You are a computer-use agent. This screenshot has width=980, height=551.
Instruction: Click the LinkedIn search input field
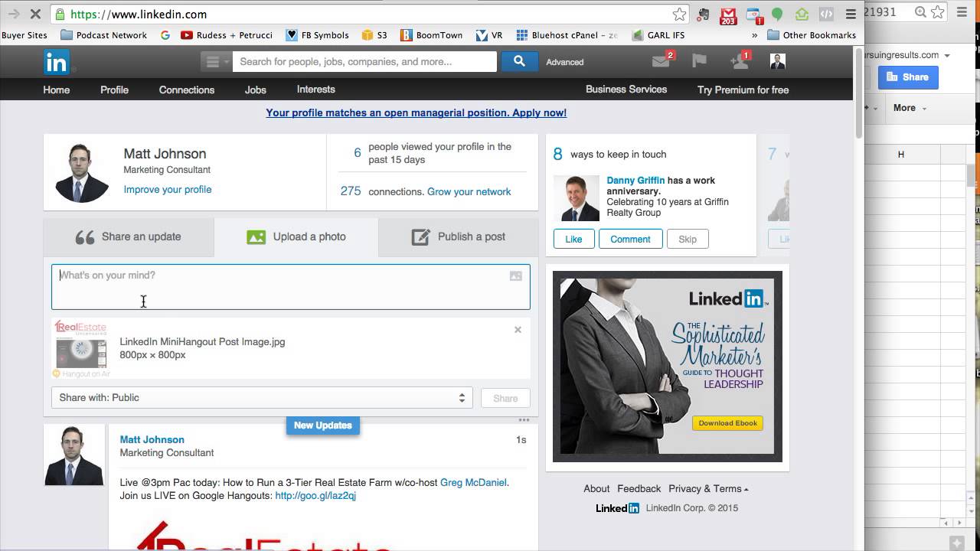364,62
